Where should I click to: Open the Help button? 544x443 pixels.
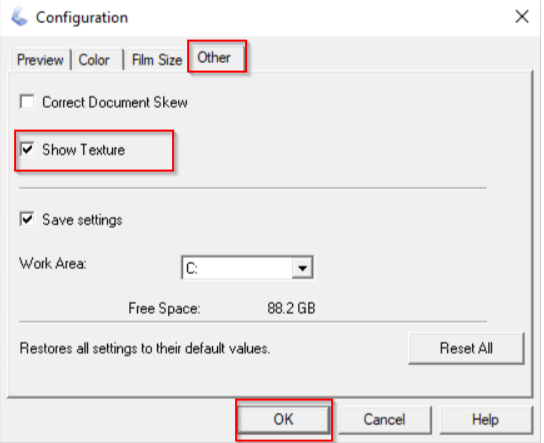485,419
